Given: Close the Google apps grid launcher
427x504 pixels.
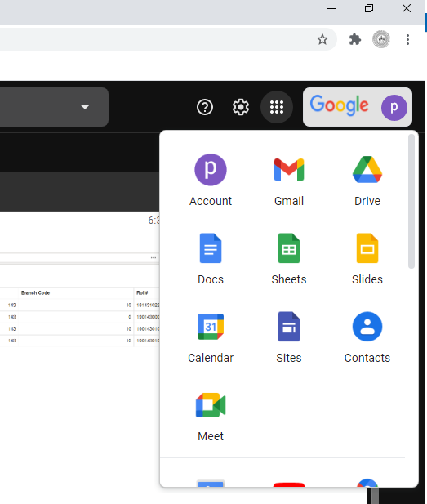Looking at the screenshot, I should [x=277, y=107].
